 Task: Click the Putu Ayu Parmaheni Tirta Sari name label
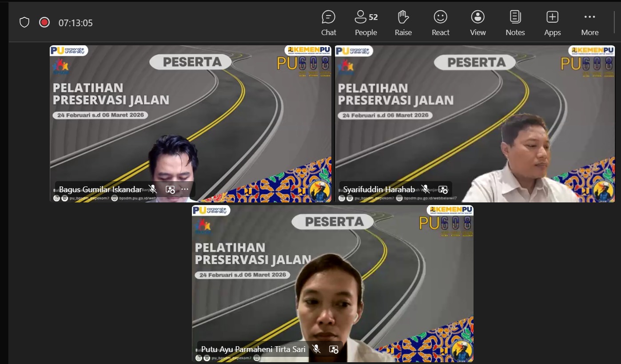[x=253, y=349]
